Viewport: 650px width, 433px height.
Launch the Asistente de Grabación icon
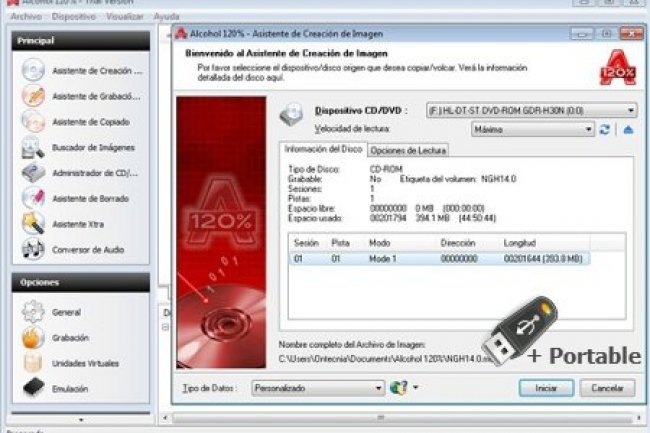[33, 96]
